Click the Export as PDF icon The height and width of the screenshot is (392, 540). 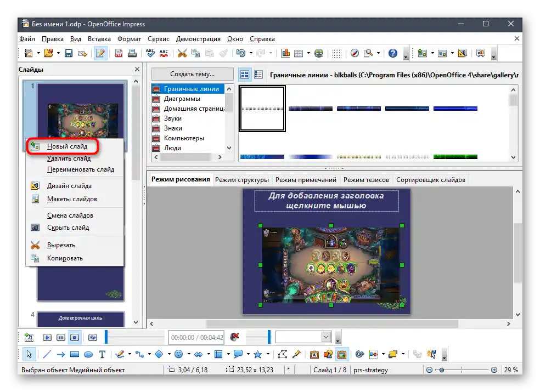(x=119, y=53)
